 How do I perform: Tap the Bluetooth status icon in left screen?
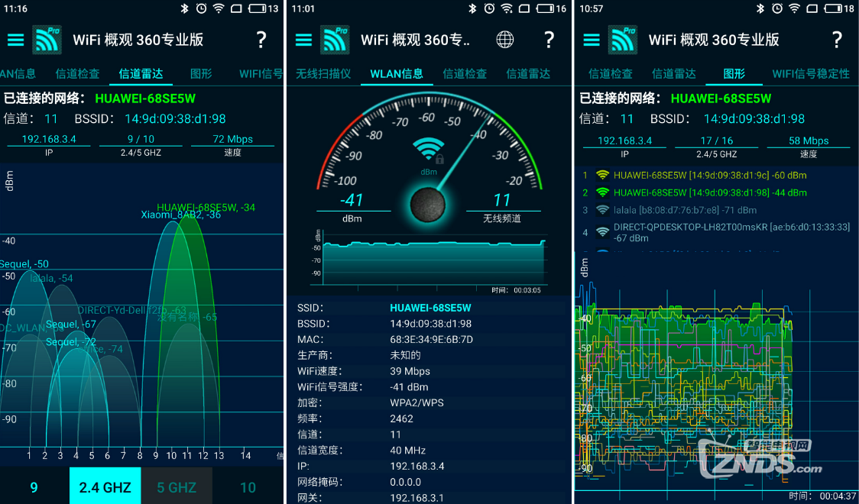point(185,8)
